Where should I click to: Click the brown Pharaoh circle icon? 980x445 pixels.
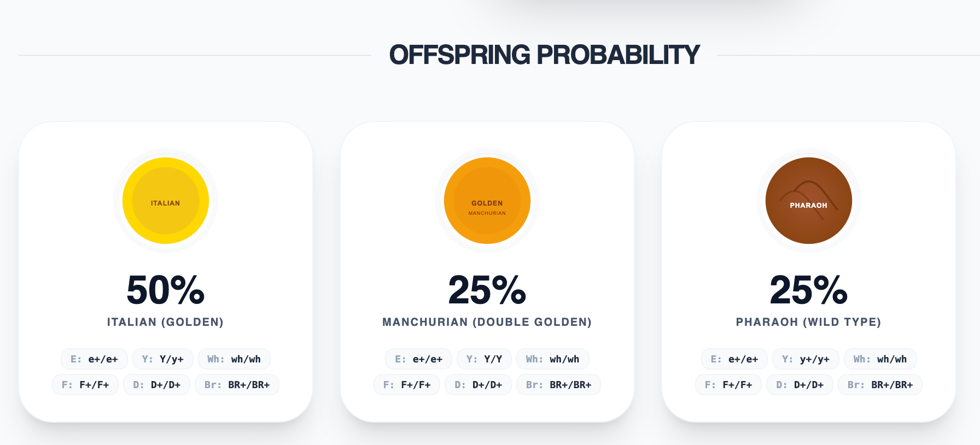coord(809,201)
